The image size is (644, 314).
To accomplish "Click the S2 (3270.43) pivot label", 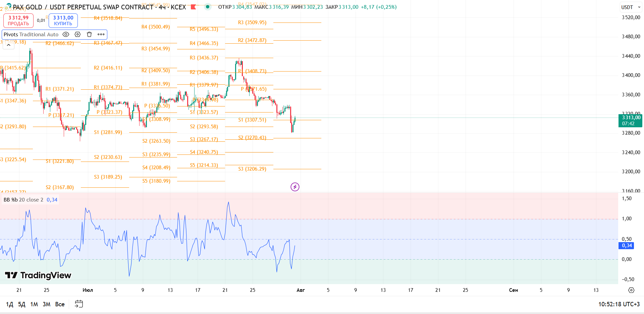I will coord(252,138).
